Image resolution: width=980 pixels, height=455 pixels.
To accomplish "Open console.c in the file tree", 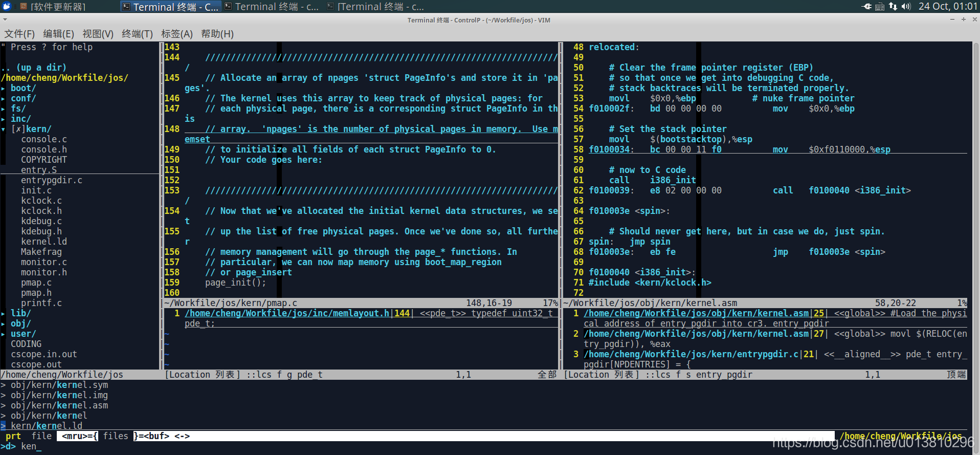I will [44, 139].
